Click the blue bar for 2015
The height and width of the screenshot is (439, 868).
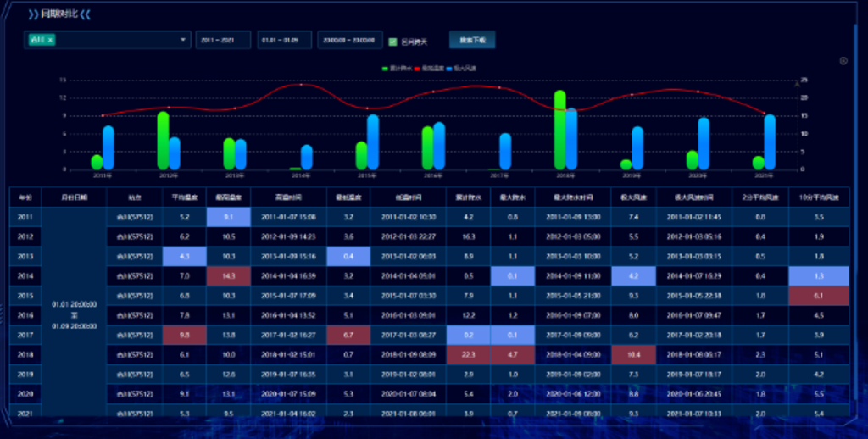(x=373, y=142)
